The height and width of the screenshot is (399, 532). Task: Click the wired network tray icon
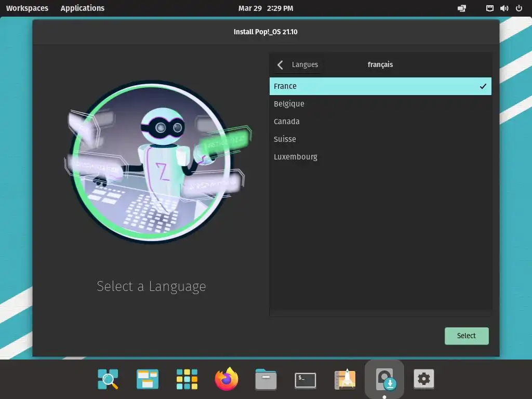(x=489, y=8)
